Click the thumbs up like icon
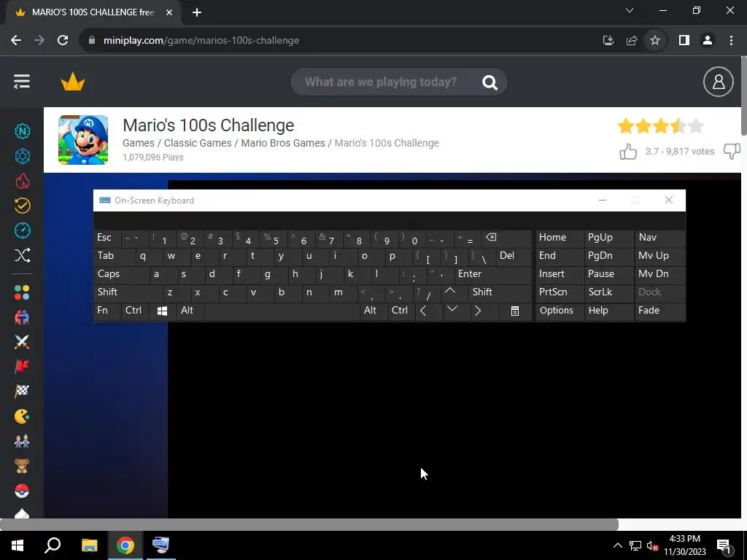Viewport: 747px width, 560px height. tap(628, 152)
